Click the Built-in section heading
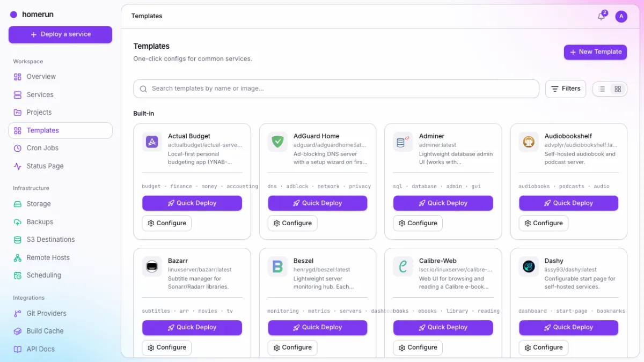 tap(144, 114)
